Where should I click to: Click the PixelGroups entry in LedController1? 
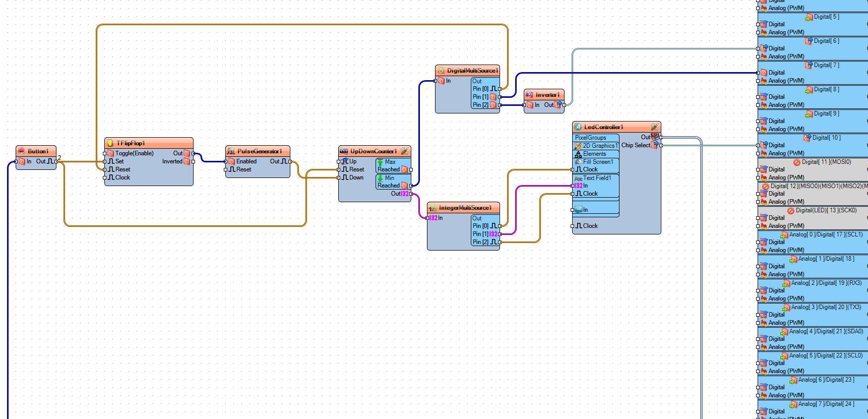(590, 138)
